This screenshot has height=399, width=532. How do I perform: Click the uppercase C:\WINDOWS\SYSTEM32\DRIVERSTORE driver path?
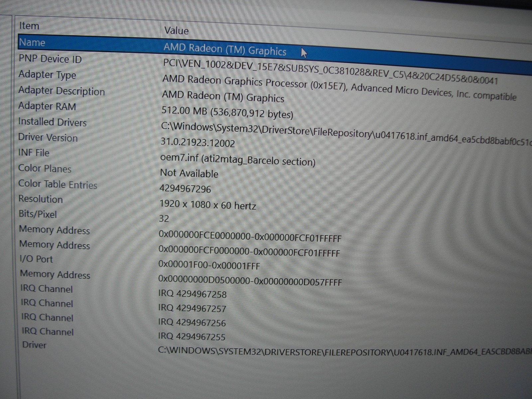click(x=345, y=352)
